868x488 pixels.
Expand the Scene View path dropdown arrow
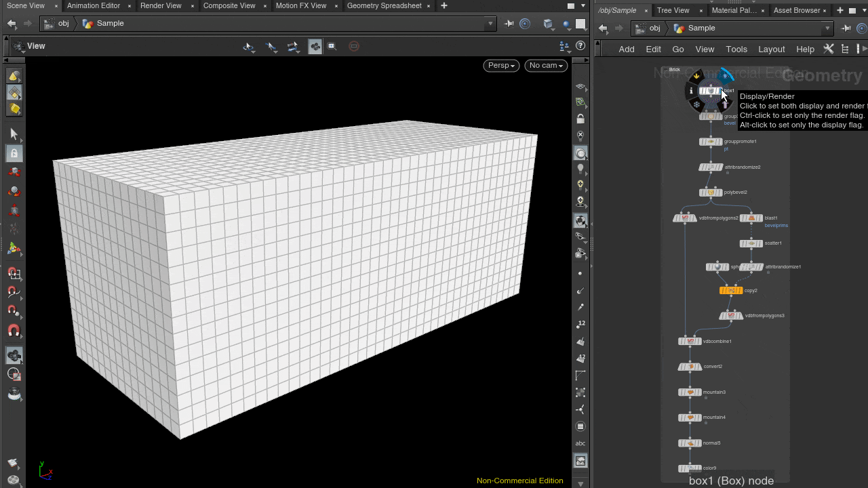(490, 24)
